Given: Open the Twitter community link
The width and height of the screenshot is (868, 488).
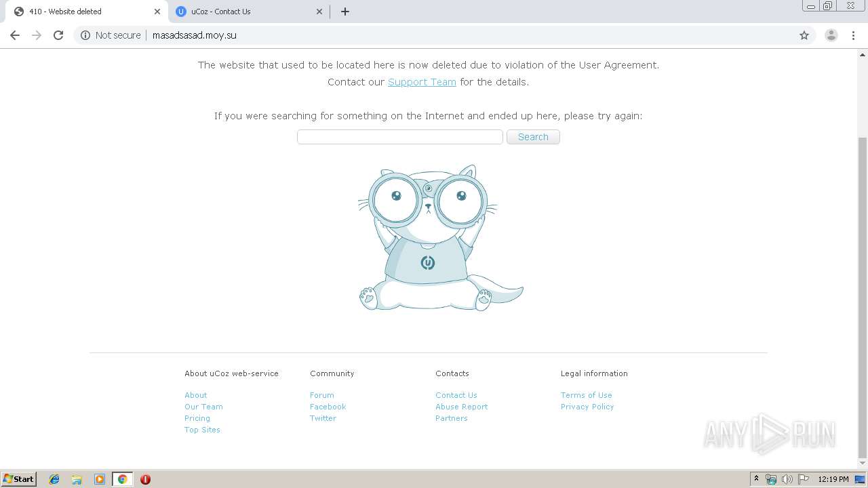Looking at the screenshot, I should 323,418.
